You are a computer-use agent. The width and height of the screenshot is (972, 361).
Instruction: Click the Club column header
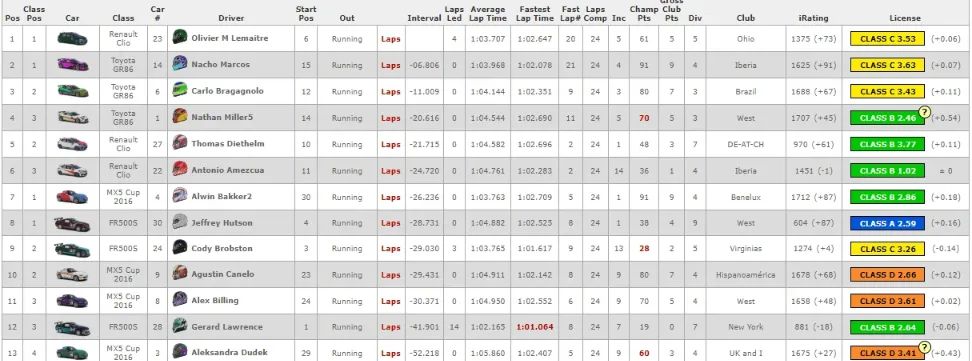click(746, 18)
